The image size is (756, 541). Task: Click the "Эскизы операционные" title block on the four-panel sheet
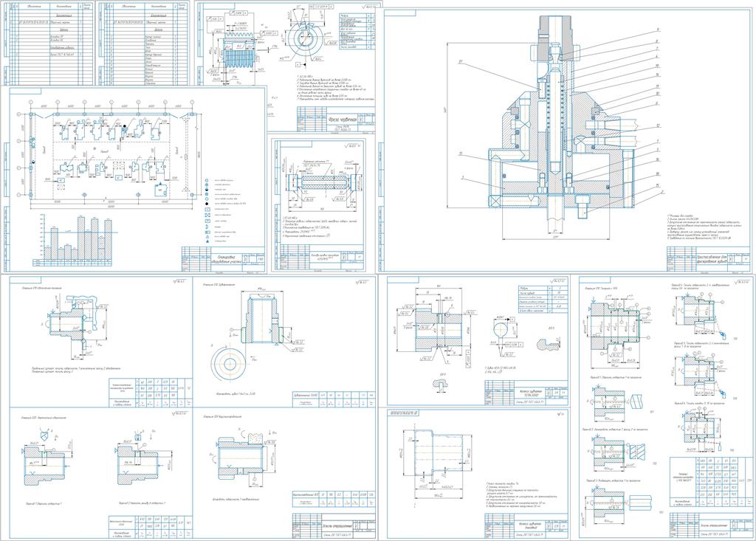[334, 525]
